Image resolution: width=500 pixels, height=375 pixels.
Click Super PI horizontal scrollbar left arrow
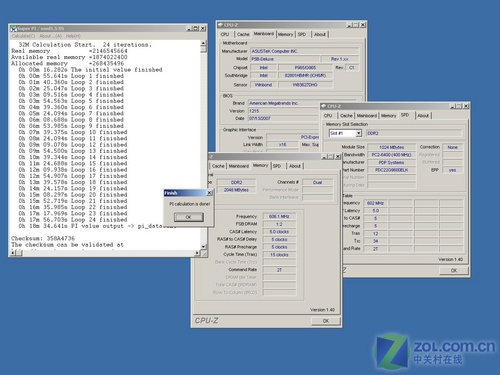tap(13, 253)
